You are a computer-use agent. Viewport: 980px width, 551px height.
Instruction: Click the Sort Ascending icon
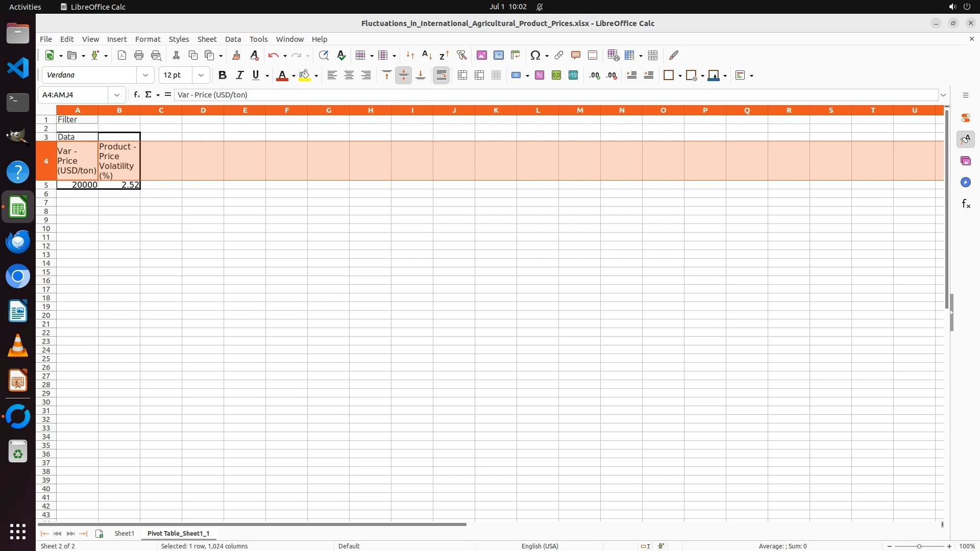427,56
